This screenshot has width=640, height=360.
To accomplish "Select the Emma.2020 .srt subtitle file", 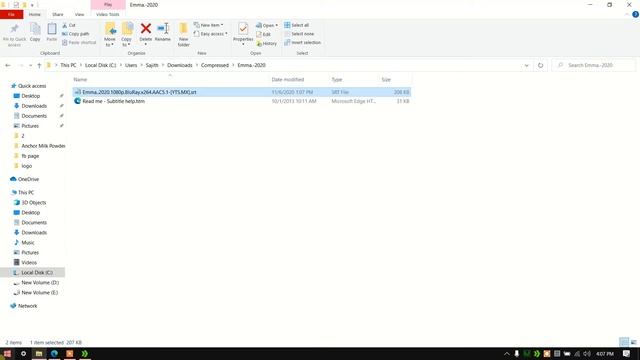I will (242, 92).
